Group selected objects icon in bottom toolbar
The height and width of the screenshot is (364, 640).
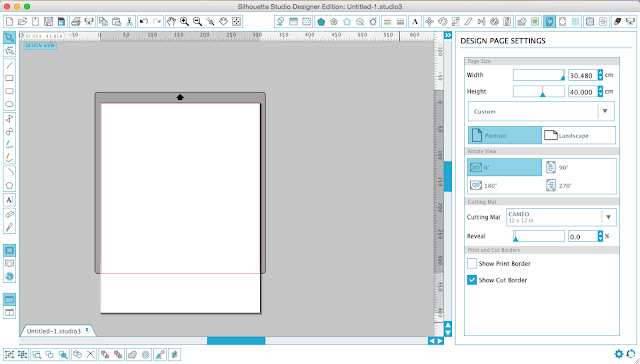click(x=9, y=354)
